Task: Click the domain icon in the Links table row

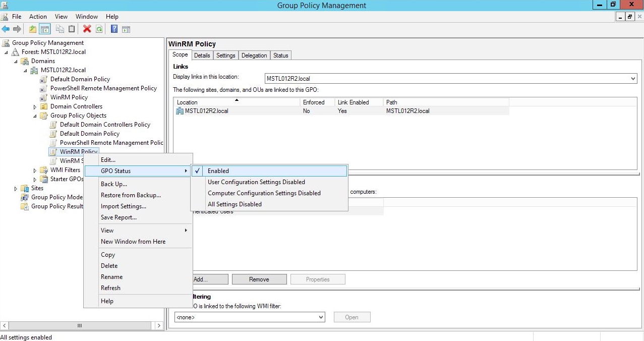Action: coord(180,111)
